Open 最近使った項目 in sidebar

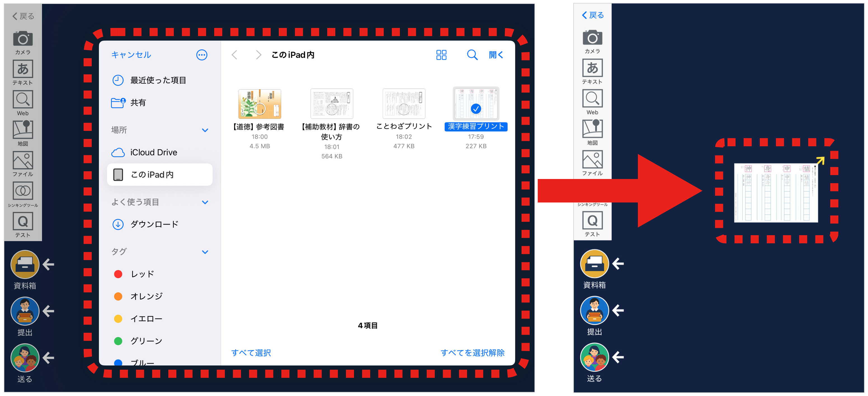point(158,80)
